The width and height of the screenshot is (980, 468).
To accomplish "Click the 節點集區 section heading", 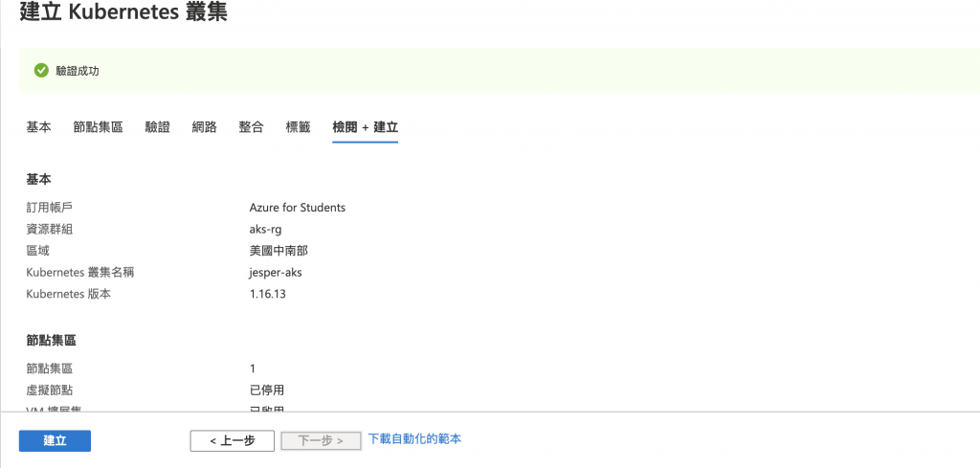I will click(52, 341).
